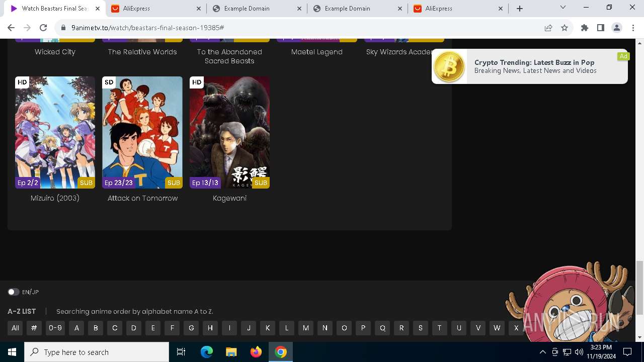Filter A-Z list by letter A

pyautogui.click(x=76, y=328)
